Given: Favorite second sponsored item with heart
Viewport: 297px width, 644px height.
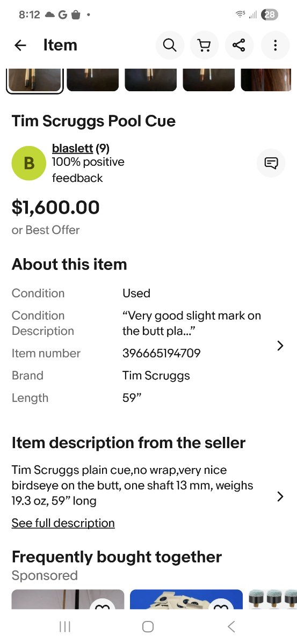Looking at the screenshot, I should (220, 607).
